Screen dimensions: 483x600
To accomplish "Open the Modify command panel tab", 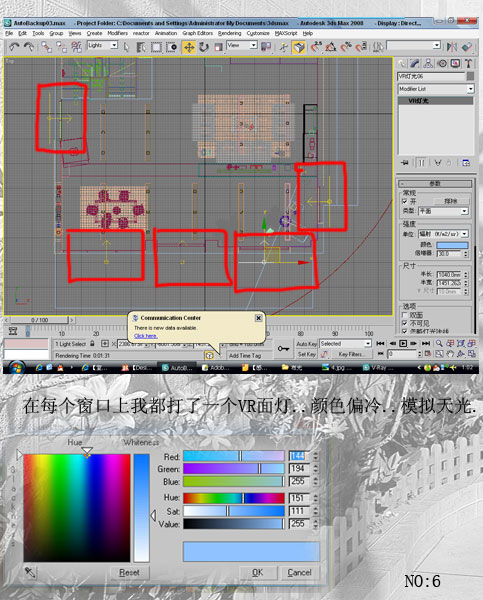I will pos(415,64).
